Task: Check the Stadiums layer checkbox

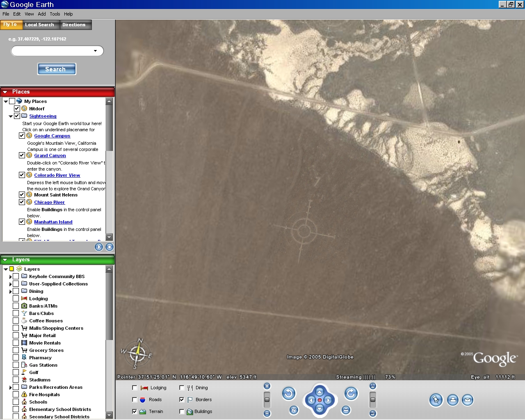Action: pos(16,380)
